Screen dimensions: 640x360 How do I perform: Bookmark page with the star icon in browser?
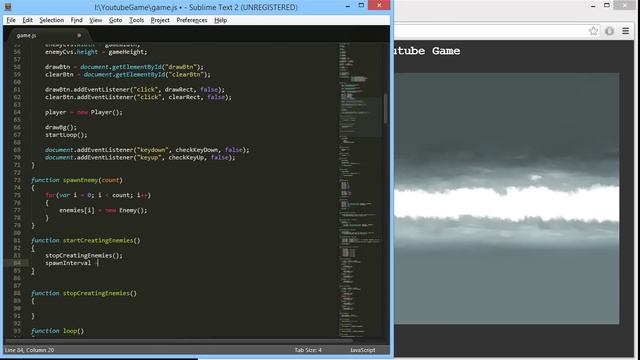tap(593, 31)
